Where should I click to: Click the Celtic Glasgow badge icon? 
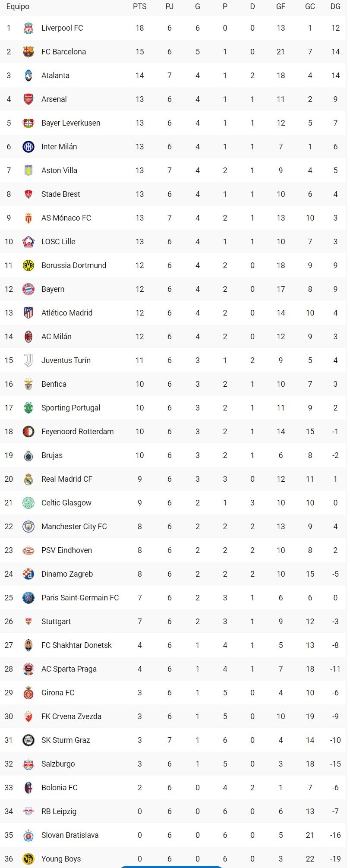click(28, 503)
